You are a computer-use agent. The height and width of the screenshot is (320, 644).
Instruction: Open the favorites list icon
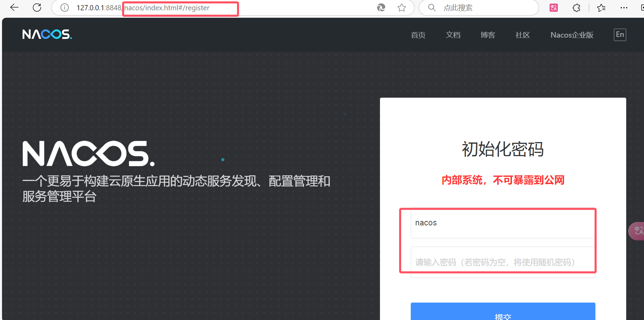pos(601,8)
